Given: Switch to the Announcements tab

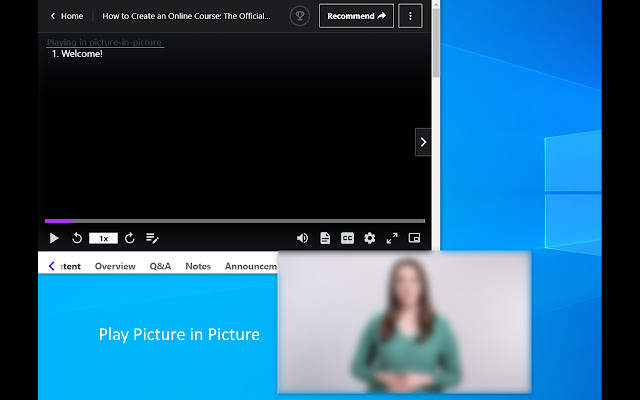Looking at the screenshot, I should click(251, 266).
